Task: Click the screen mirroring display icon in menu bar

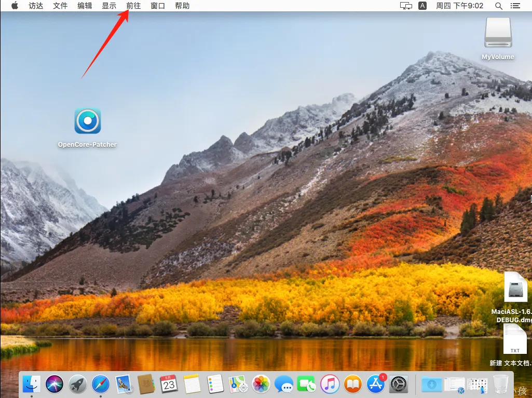Action: point(406,6)
